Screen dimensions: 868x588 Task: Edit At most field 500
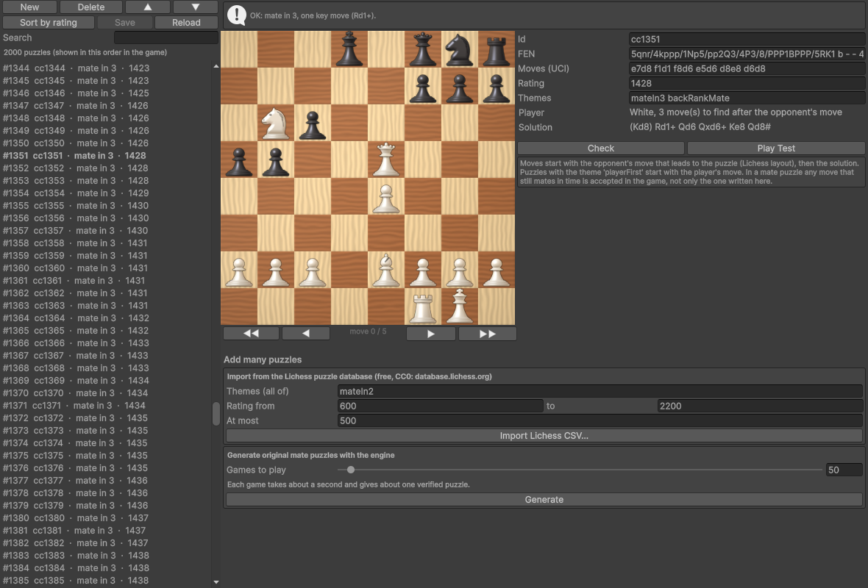pos(600,421)
